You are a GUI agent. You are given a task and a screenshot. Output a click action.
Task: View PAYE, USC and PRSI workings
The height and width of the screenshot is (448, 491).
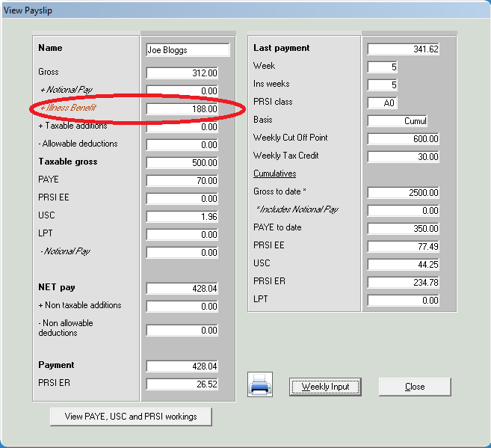[131, 417]
